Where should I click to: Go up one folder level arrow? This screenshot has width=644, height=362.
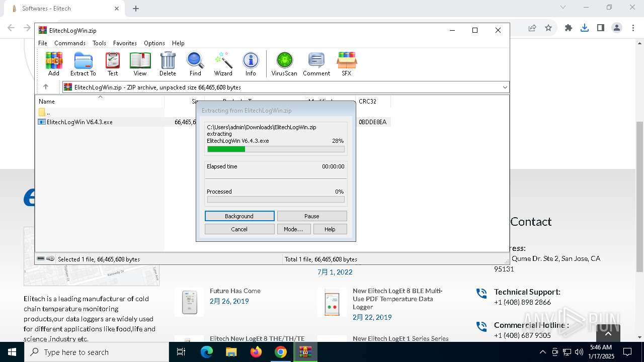pyautogui.click(x=46, y=87)
